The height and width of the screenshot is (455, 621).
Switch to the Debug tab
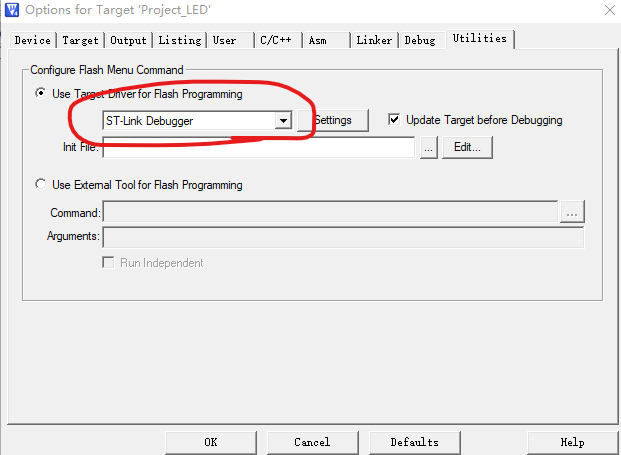coord(422,40)
